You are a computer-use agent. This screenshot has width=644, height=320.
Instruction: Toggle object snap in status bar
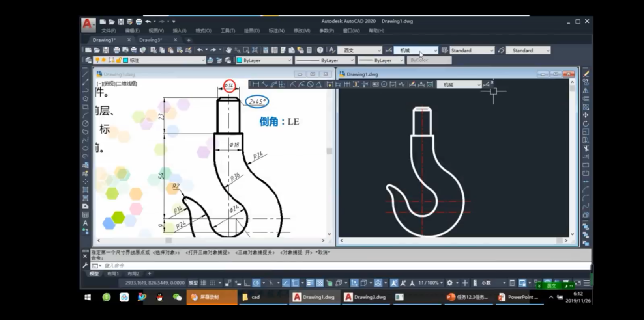295,283
